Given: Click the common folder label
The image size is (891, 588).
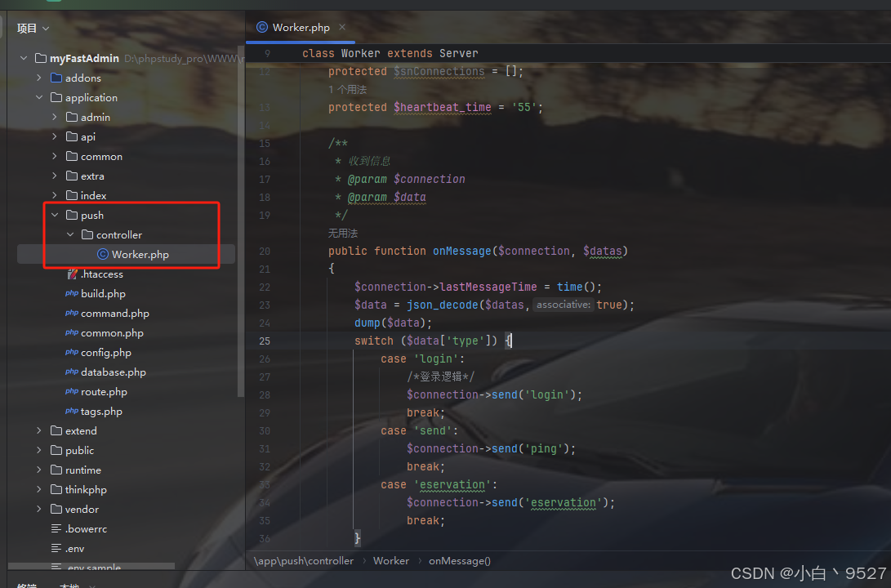Looking at the screenshot, I should click(102, 156).
